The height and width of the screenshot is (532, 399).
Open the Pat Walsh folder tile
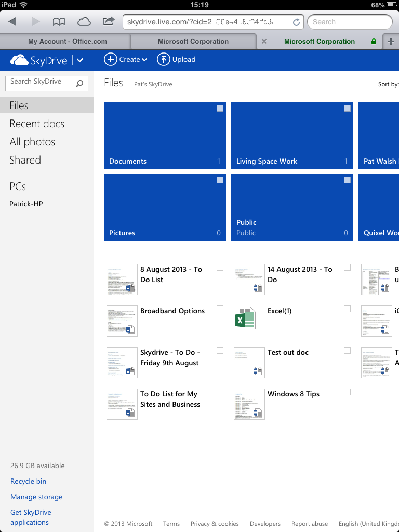click(x=379, y=136)
